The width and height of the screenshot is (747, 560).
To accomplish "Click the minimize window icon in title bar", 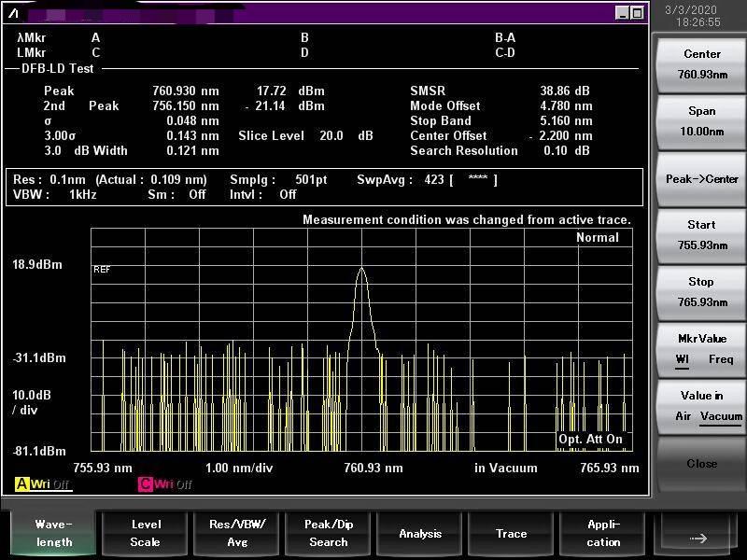I will tap(622, 13).
